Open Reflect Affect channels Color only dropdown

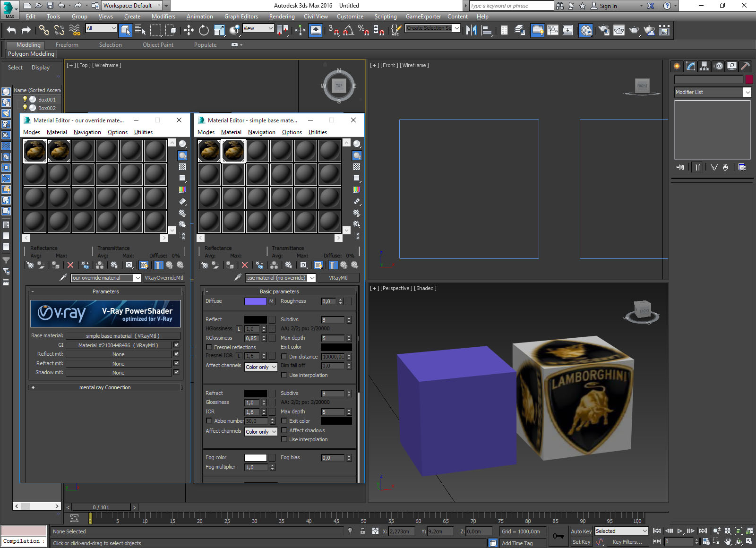[261, 367]
